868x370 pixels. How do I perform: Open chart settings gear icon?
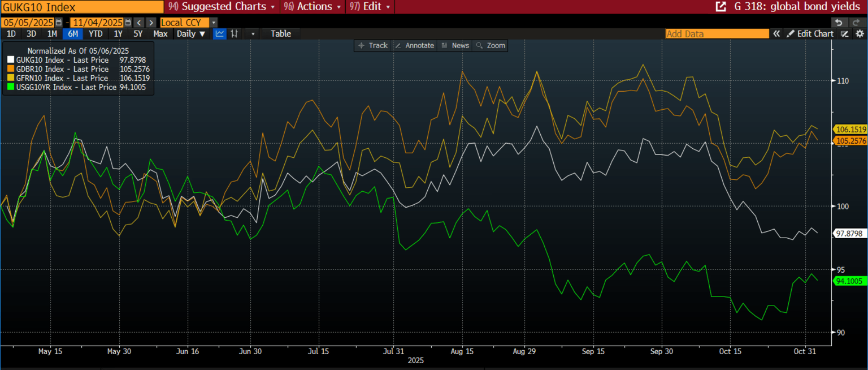(x=860, y=34)
